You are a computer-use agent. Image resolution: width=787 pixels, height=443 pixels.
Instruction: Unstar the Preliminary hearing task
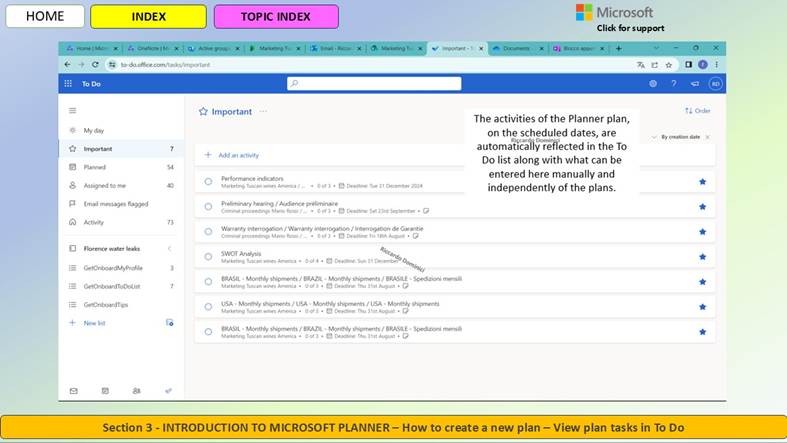coord(703,207)
